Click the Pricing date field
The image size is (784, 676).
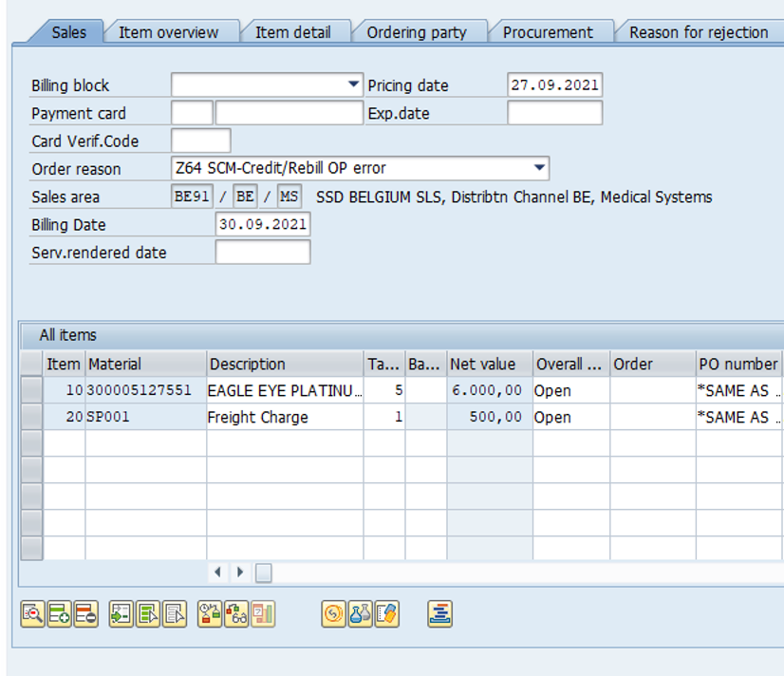[x=554, y=84]
